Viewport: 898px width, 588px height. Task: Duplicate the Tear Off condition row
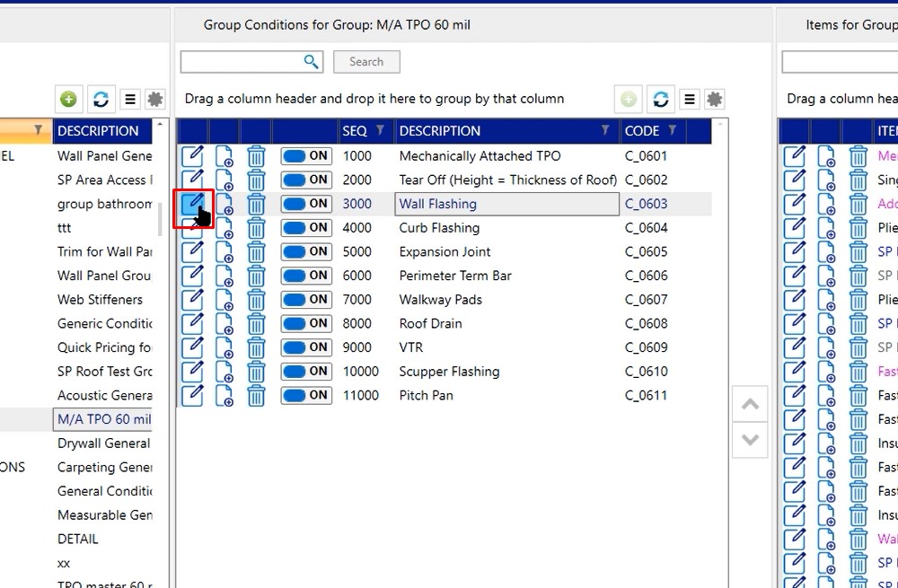tap(224, 180)
